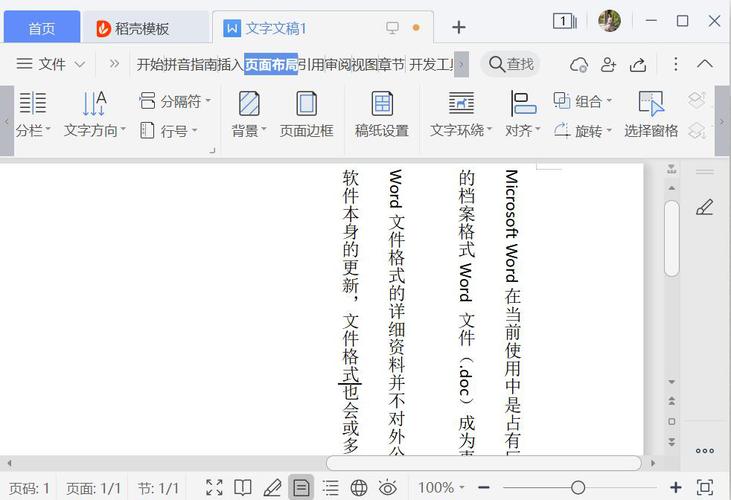
Task: Click the pen icon in sidebar
Action: coord(704,207)
